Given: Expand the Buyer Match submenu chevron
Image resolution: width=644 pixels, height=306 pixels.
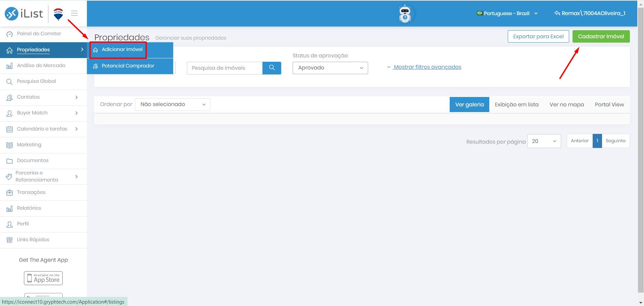Looking at the screenshot, I should (77, 113).
